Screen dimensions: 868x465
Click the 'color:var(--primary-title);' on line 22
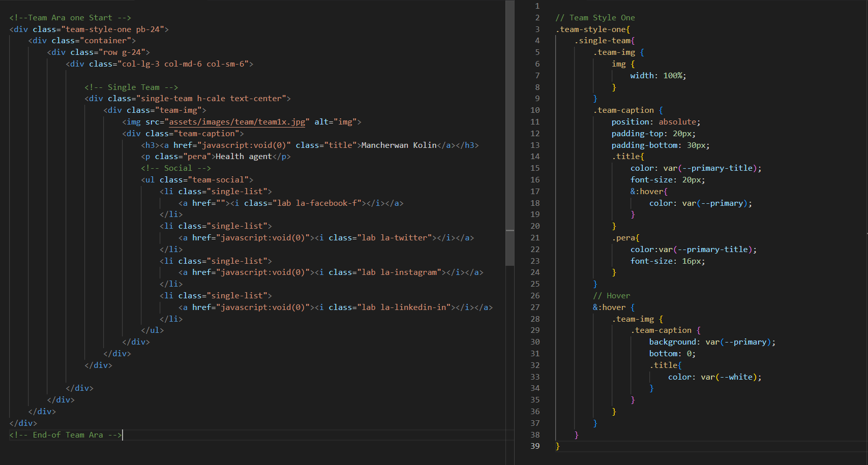click(x=694, y=250)
